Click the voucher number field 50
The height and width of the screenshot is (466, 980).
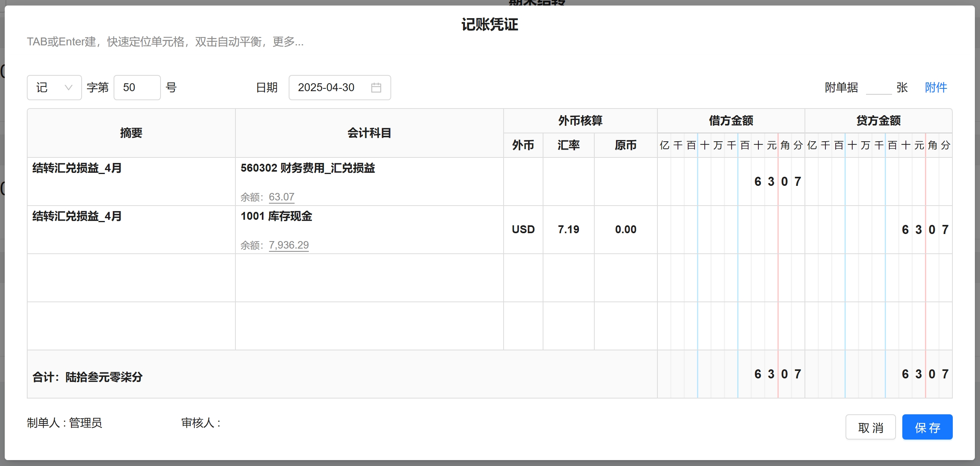[x=136, y=88]
